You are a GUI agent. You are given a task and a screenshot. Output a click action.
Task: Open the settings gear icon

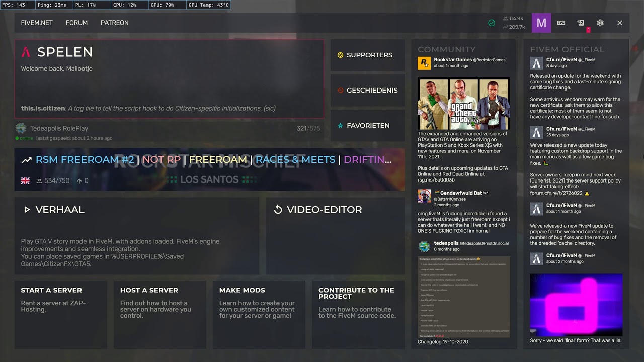click(600, 23)
